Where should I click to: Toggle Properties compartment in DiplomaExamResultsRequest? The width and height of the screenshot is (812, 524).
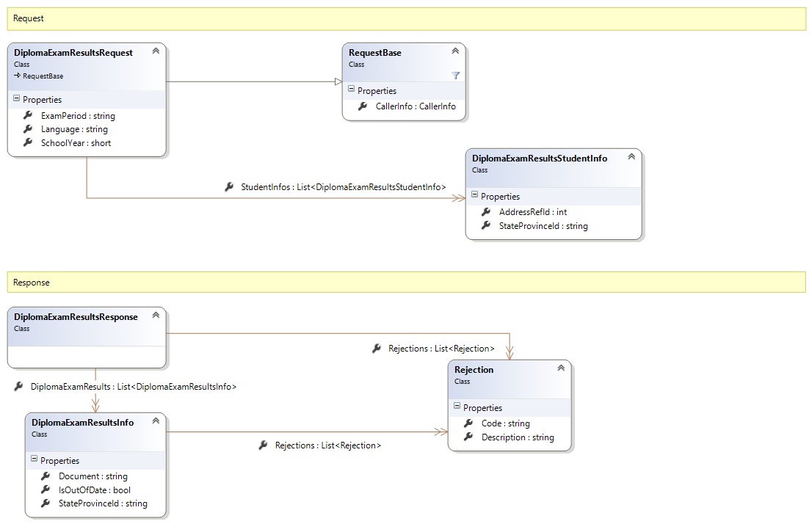pos(16,99)
